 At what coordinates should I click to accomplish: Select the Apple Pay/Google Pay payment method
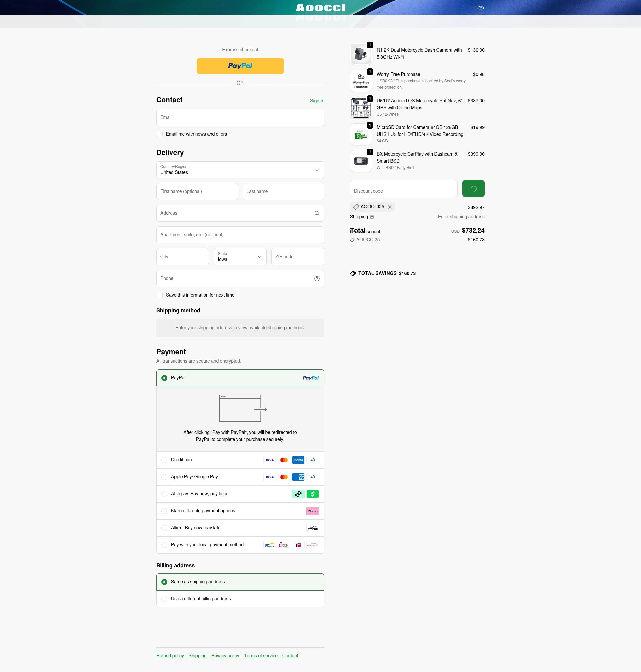[164, 477]
